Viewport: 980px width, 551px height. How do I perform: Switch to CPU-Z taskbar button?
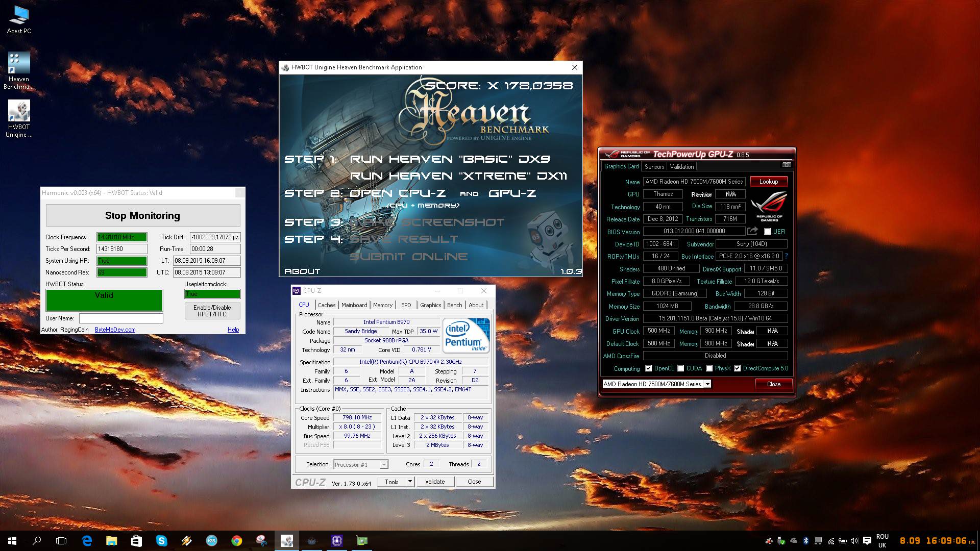coord(337,541)
